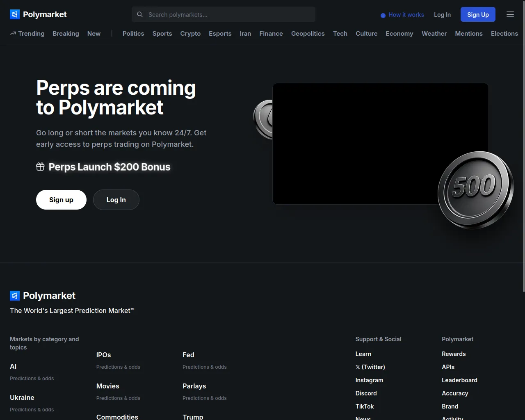
Task: Open the hamburger menu icon
Action: [510, 14]
